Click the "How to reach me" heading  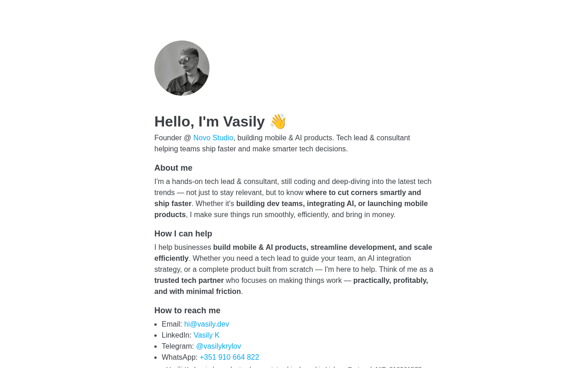tap(187, 310)
